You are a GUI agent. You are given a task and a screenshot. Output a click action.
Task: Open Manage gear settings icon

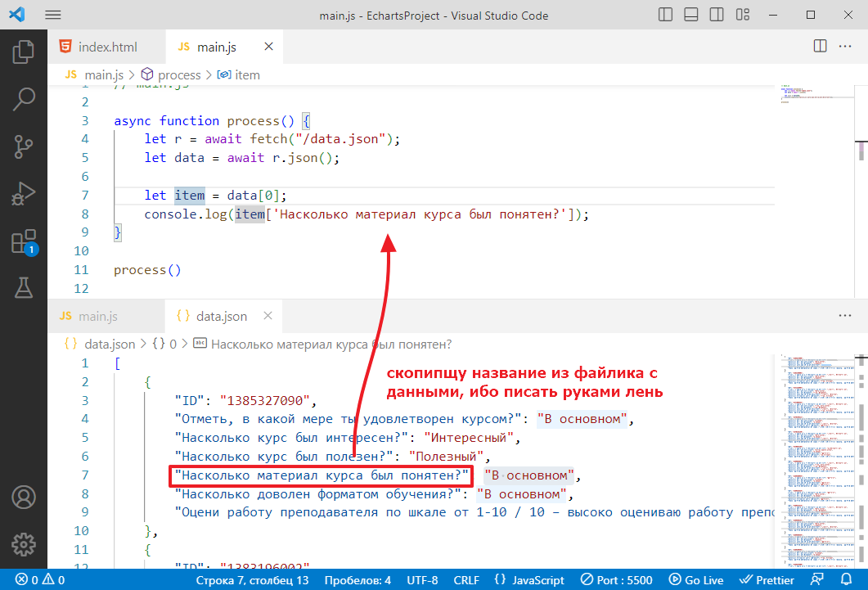click(x=23, y=543)
